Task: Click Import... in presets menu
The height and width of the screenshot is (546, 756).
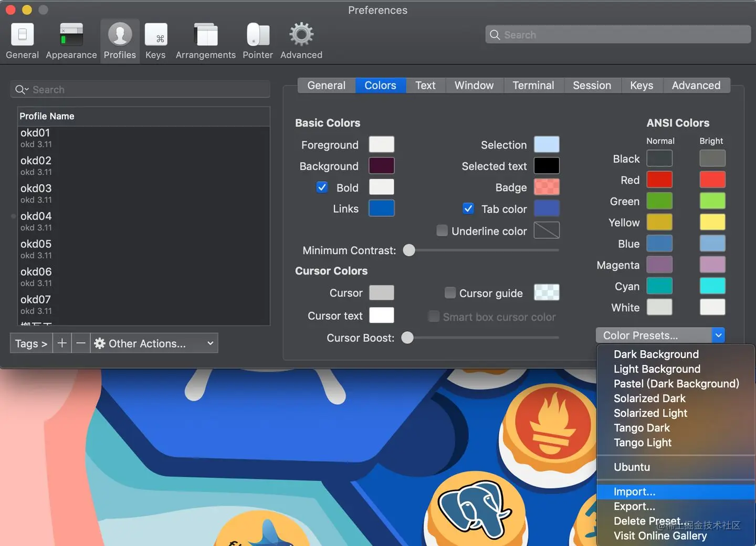Action: pyautogui.click(x=676, y=492)
